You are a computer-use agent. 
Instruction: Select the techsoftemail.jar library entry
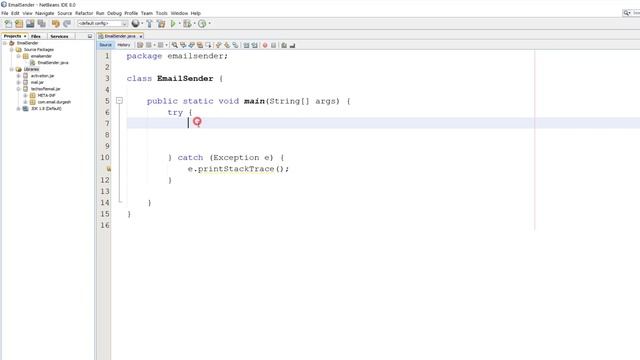point(45,89)
